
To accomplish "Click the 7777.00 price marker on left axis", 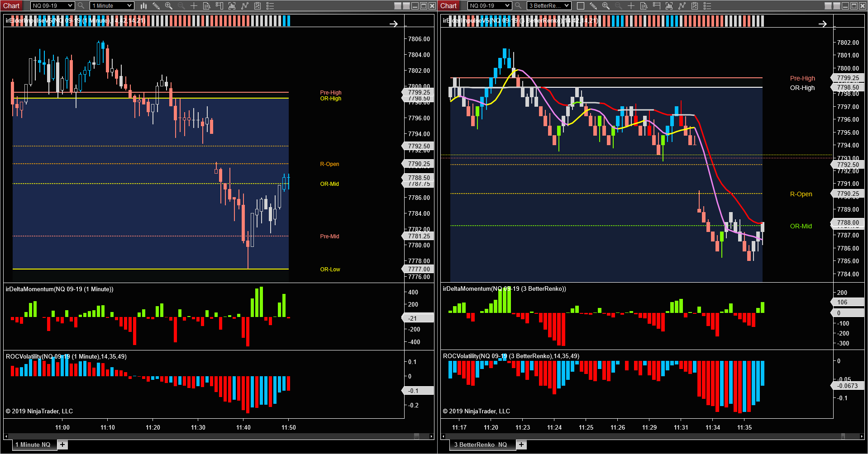I will [419, 269].
